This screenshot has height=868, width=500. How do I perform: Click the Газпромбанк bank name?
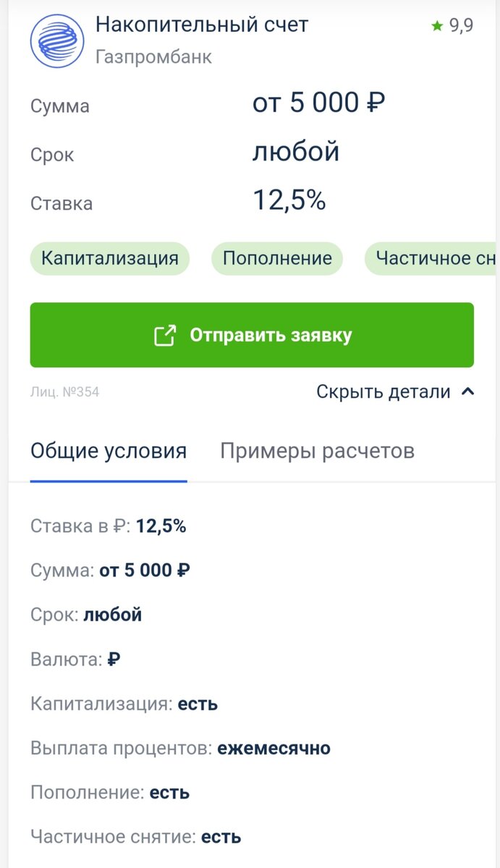(x=153, y=56)
